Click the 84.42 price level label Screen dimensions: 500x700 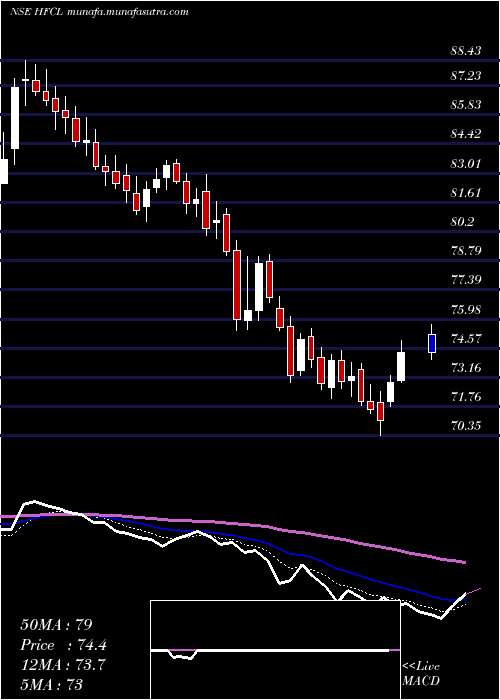tap(466, 133)
